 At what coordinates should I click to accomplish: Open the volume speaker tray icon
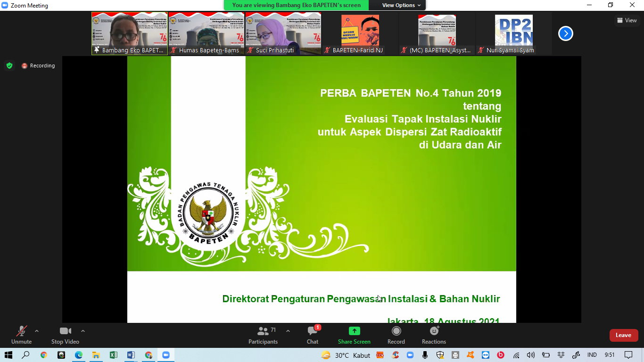pos(531,355)
